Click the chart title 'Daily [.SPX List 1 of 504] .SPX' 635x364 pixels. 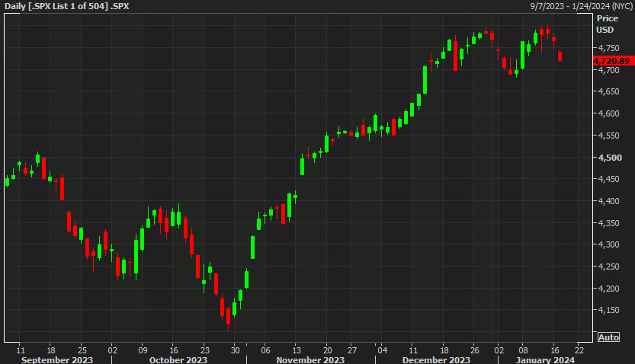click(67, 6)
